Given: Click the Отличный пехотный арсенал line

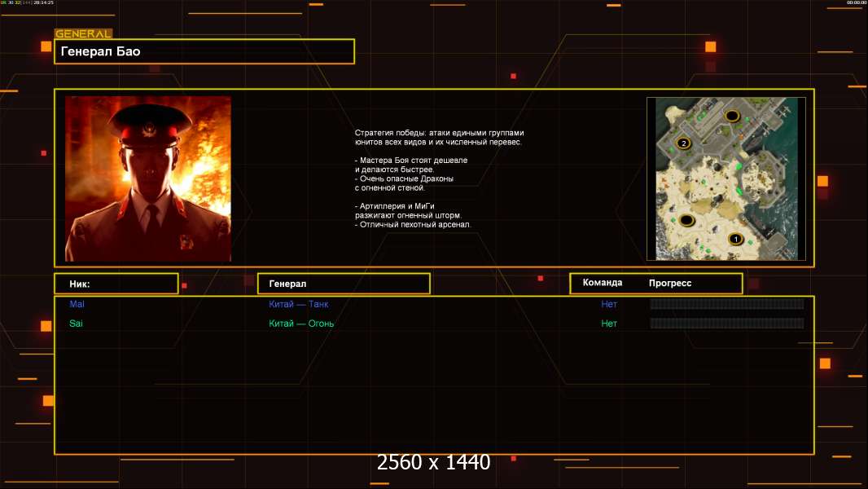Looking at the screenshot, I should (x=413, y=225).
